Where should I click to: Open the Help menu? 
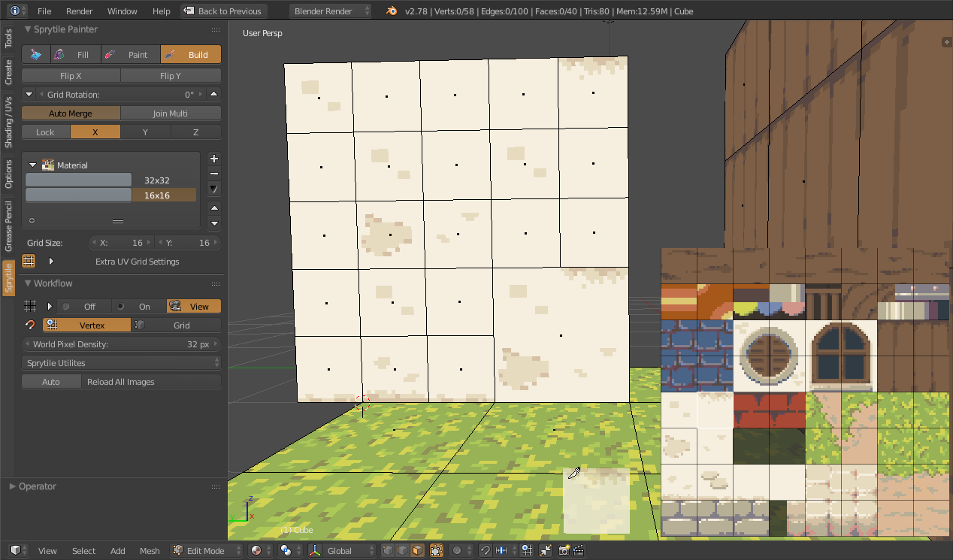tap(162, 11)
